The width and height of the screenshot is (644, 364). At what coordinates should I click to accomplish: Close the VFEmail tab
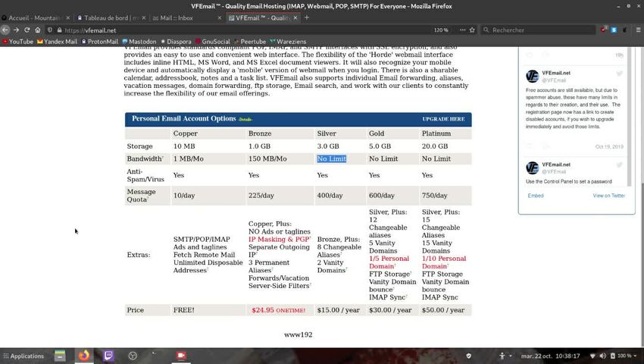coord(295,17)
